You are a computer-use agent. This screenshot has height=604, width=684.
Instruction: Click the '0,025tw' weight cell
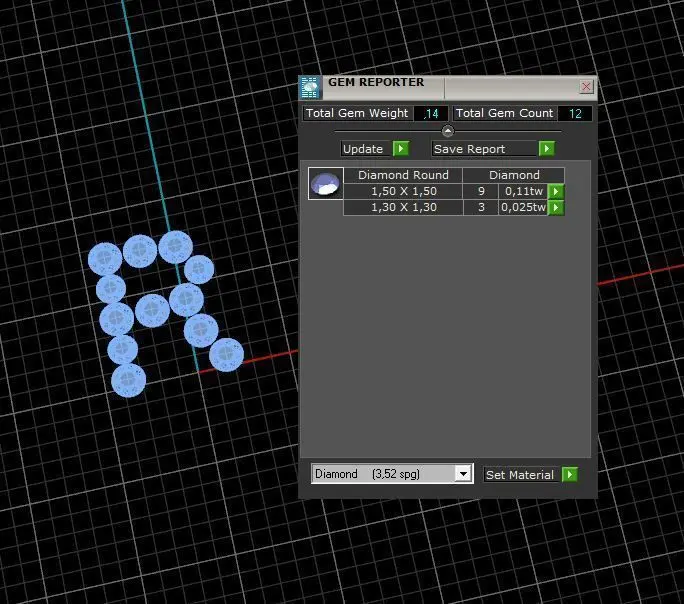tap(523, 208)
